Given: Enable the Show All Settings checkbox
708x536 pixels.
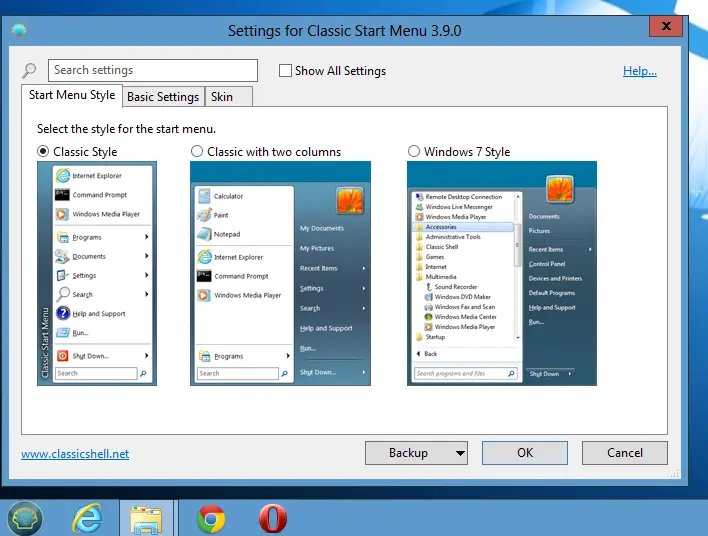Looking at the screenshot, I should (x=285, y=71).
